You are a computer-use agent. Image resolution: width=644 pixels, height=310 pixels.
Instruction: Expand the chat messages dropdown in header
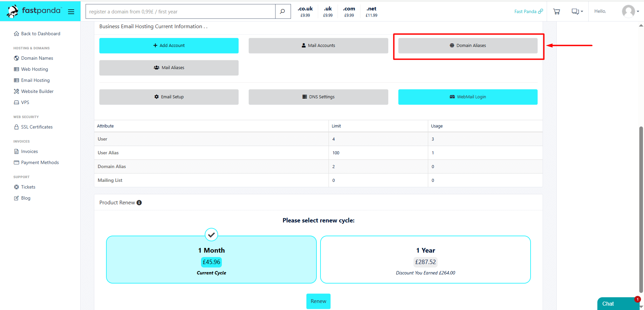tap(577, 11)
